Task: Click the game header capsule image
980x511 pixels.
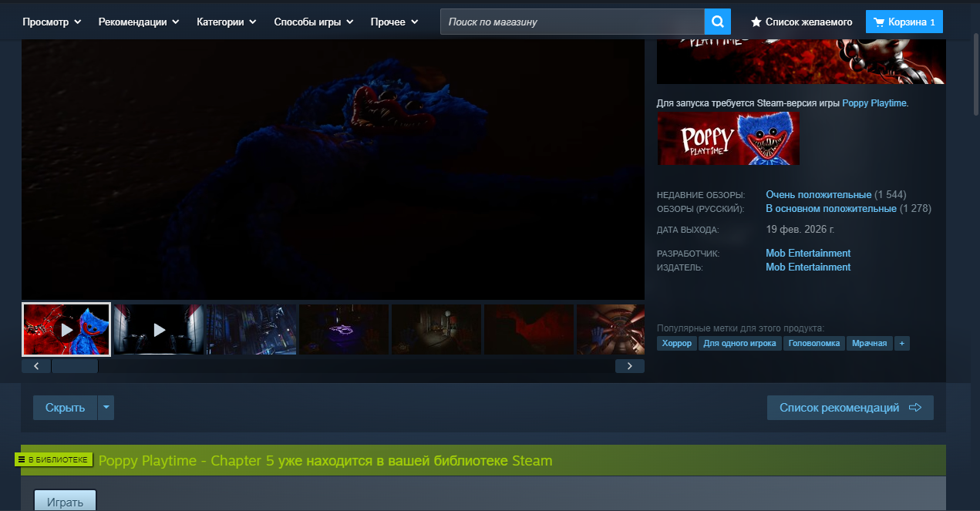Action: coord(800,63)
